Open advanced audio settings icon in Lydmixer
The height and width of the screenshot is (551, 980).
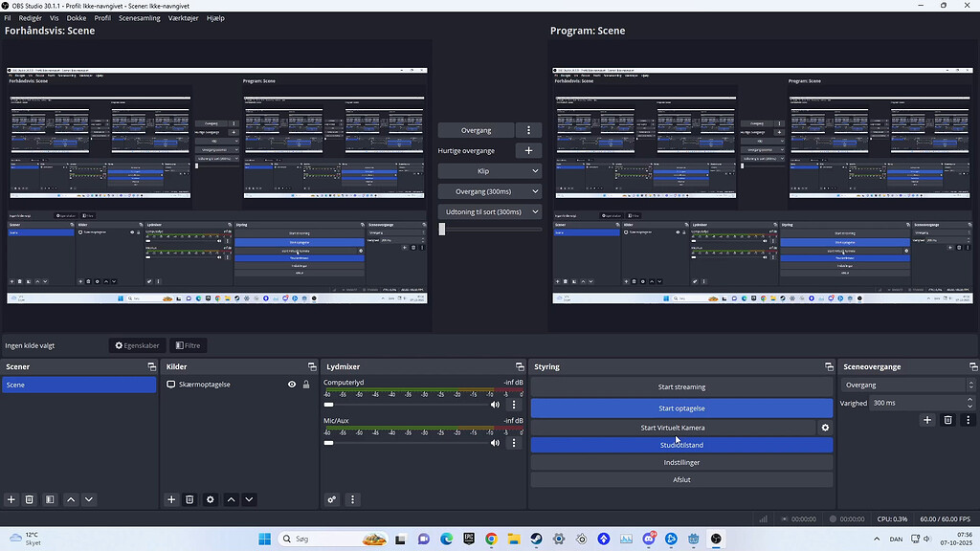[x=332, y=499]
